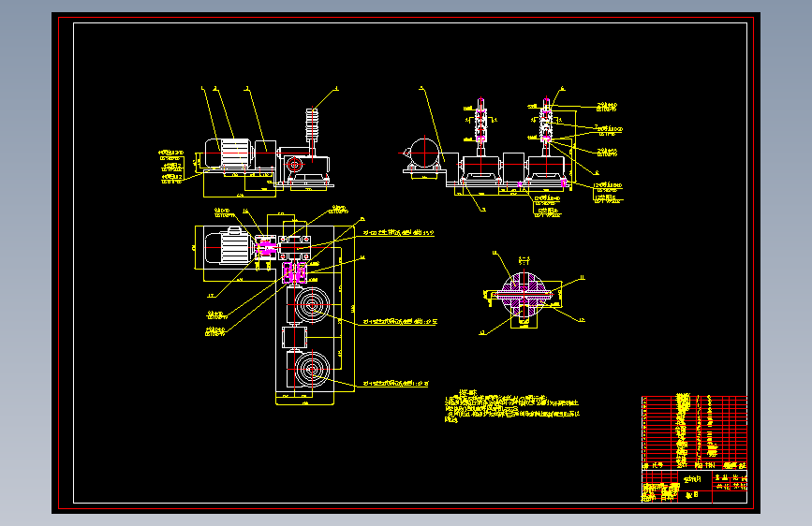
Task: Click the round motor end in the top-right elevation
Action: pyautogui.click(x=424, y=153)
